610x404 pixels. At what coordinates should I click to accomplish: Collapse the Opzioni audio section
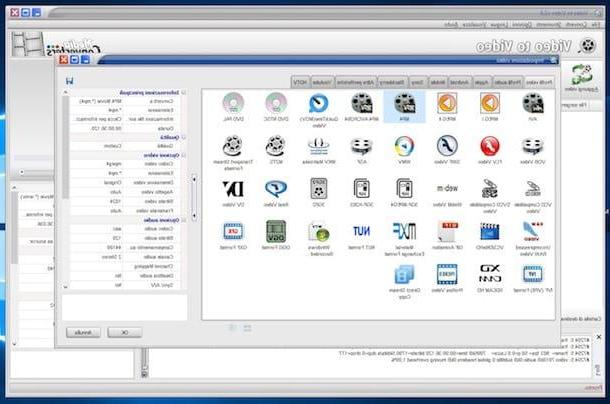click(183, 220)
